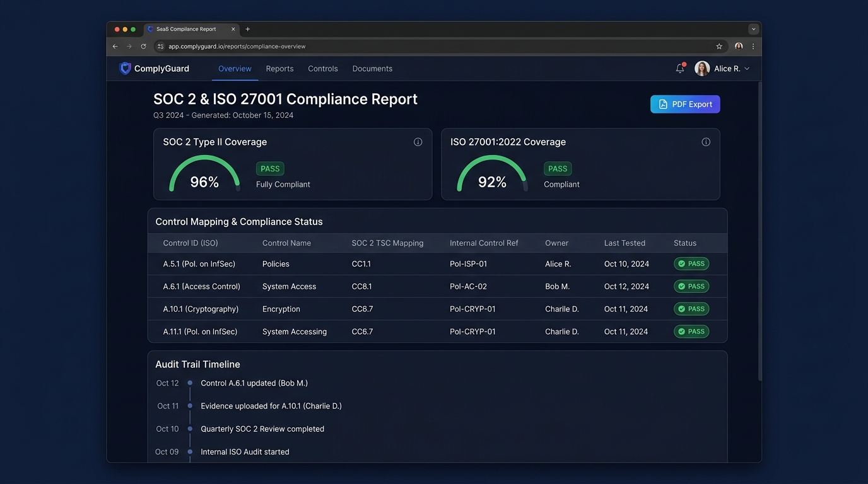Open 'Control A.6.1 updated (Bob M.)' entry

(x=254, y=383)
